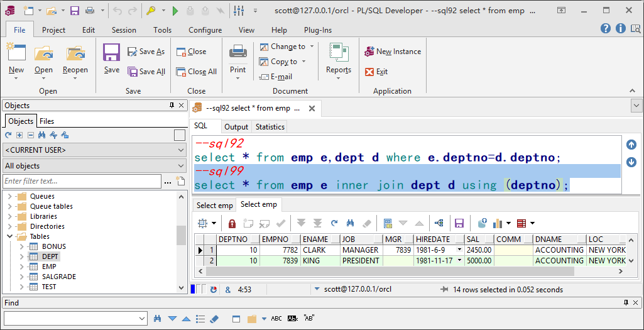Click the E-mail button in the Document group

pyautogui.click(x=276, y=77)
